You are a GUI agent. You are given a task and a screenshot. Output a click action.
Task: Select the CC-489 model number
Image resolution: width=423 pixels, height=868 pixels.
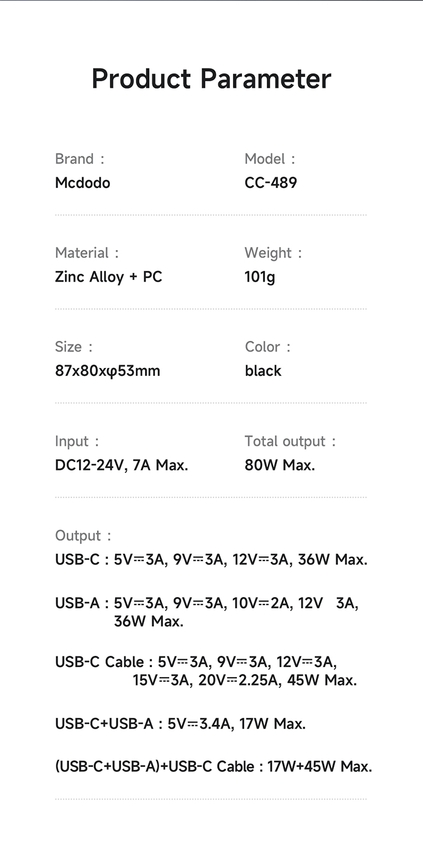(271, 183)
